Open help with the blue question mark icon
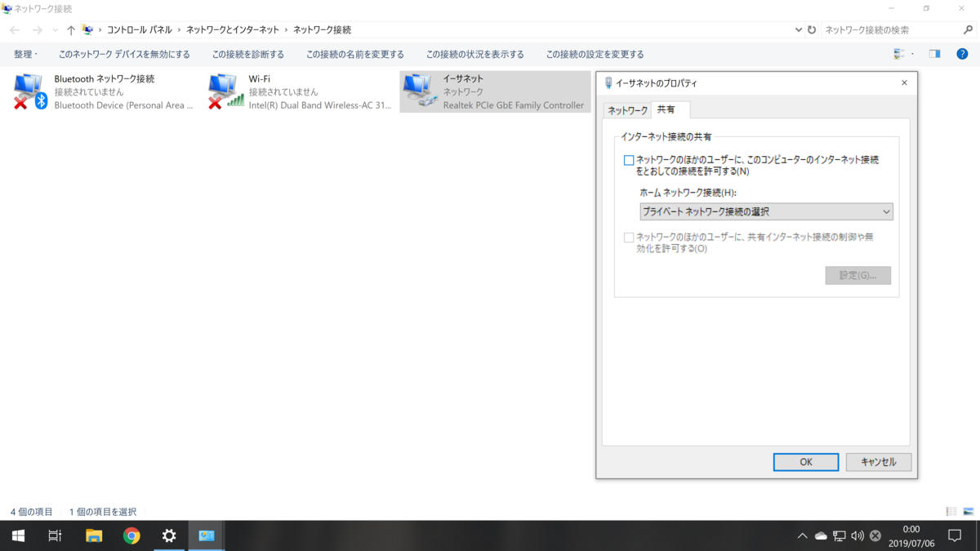Image resolution: width=980 pixels, height=551 pixels. 962,54
